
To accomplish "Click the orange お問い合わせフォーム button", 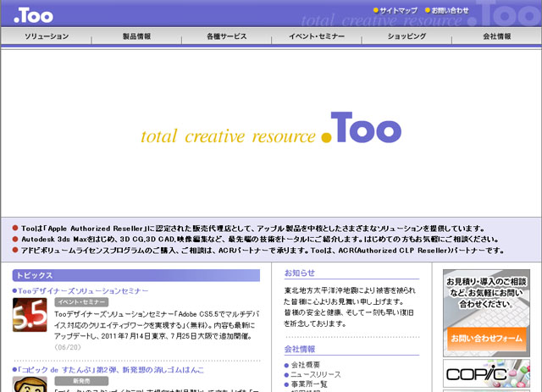I will 486,338.
